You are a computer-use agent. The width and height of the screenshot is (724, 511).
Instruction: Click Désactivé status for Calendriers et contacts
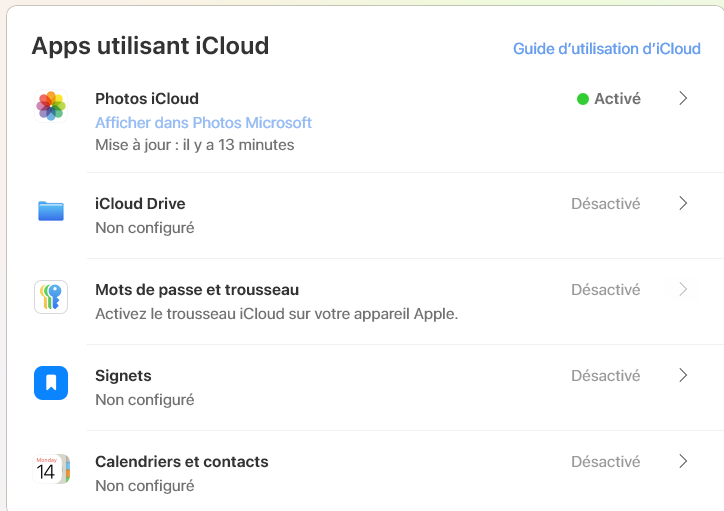point(605,461)
